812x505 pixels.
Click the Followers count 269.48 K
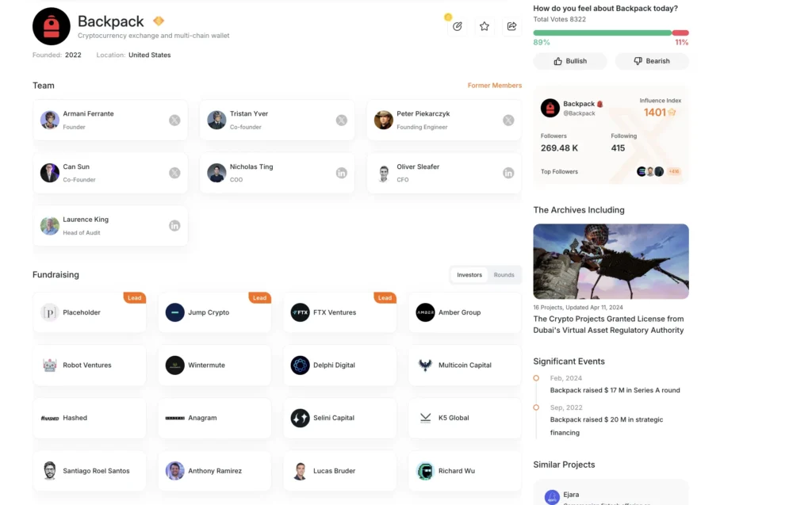(x=559, y=148)
